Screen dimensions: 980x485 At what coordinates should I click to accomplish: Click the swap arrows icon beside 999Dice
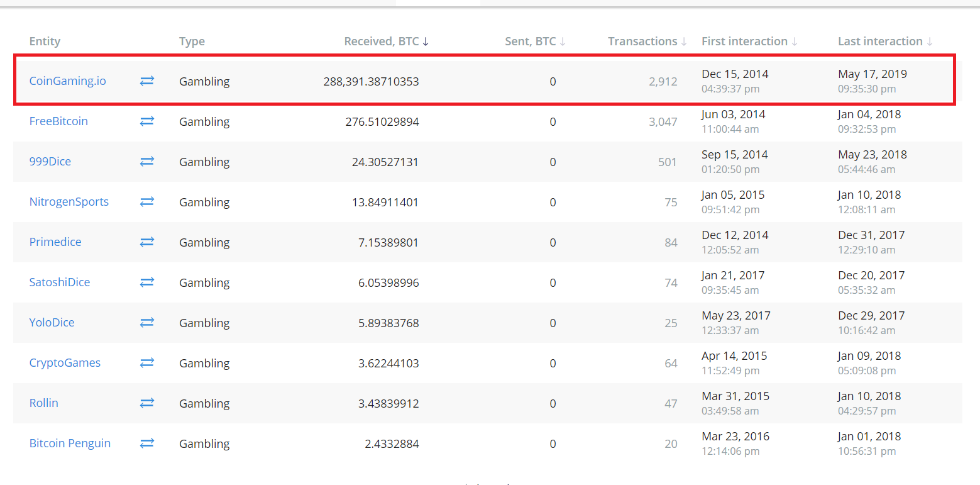[x=147, y=162]
